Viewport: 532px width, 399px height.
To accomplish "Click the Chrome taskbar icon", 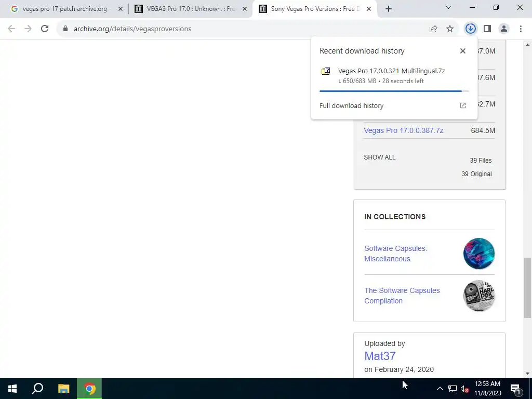I will click(89, 389).
